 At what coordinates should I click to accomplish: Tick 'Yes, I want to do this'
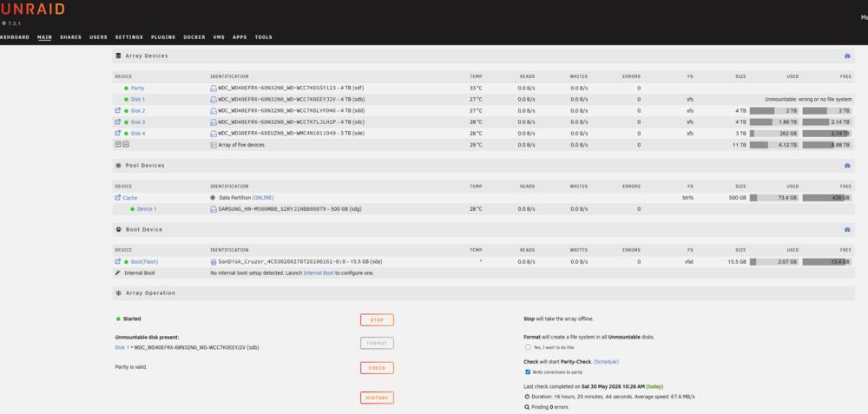[528, 347]
